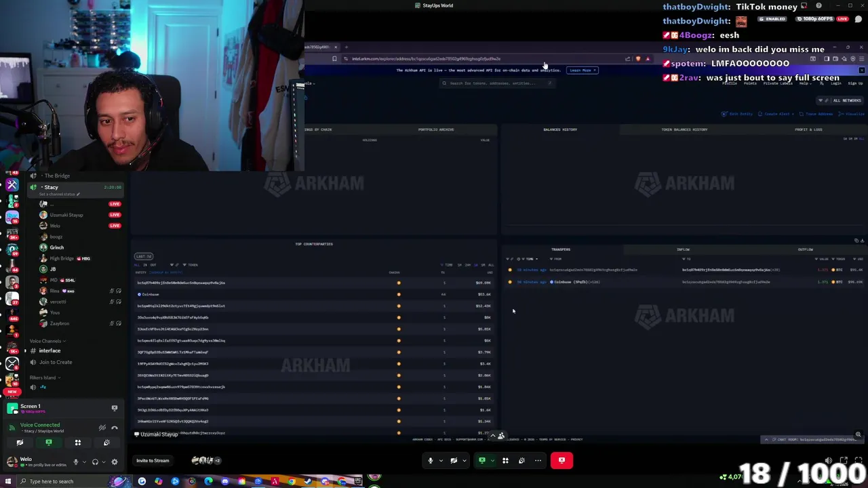Screen dimensions: 868x488
Task: Toggle screen share green button in call bar
Action: [482, 461]
